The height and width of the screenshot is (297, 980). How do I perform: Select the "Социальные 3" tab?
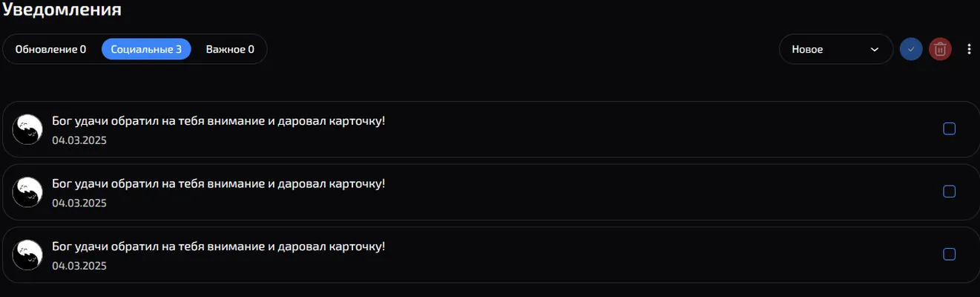tap(146, 50)
